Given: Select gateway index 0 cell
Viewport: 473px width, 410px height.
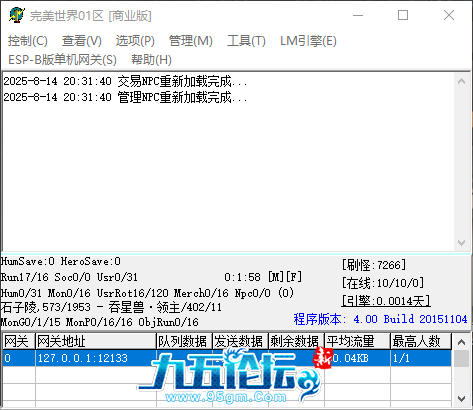Looking at the screenshot, I should click(19, 358).
